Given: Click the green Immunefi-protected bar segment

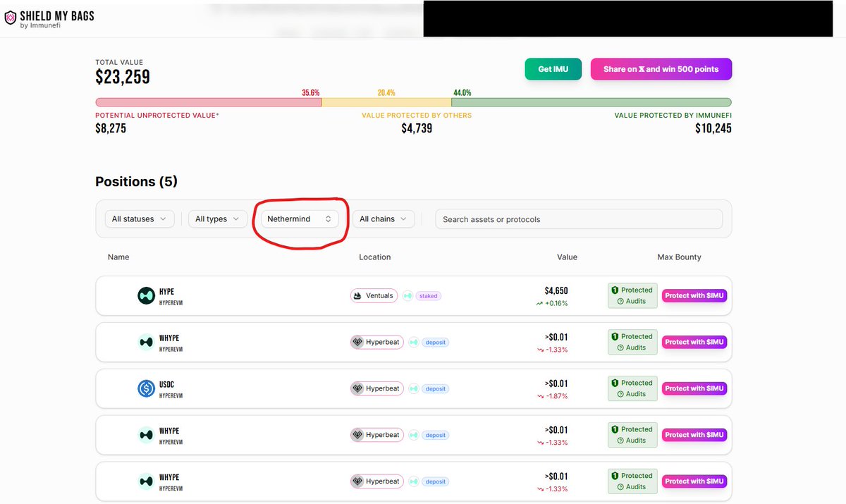Looking at the screenshot, I should [x=591, y=102].
